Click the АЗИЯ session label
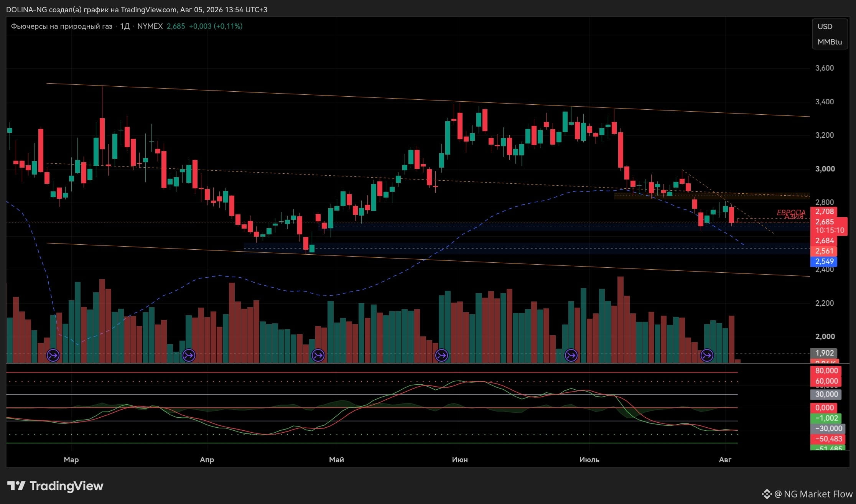 click(x=793, y=217)
